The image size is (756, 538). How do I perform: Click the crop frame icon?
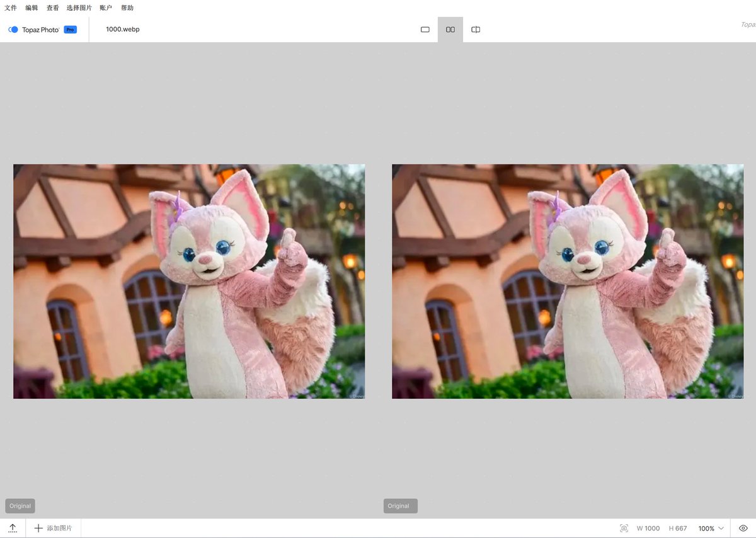(624, 528)
